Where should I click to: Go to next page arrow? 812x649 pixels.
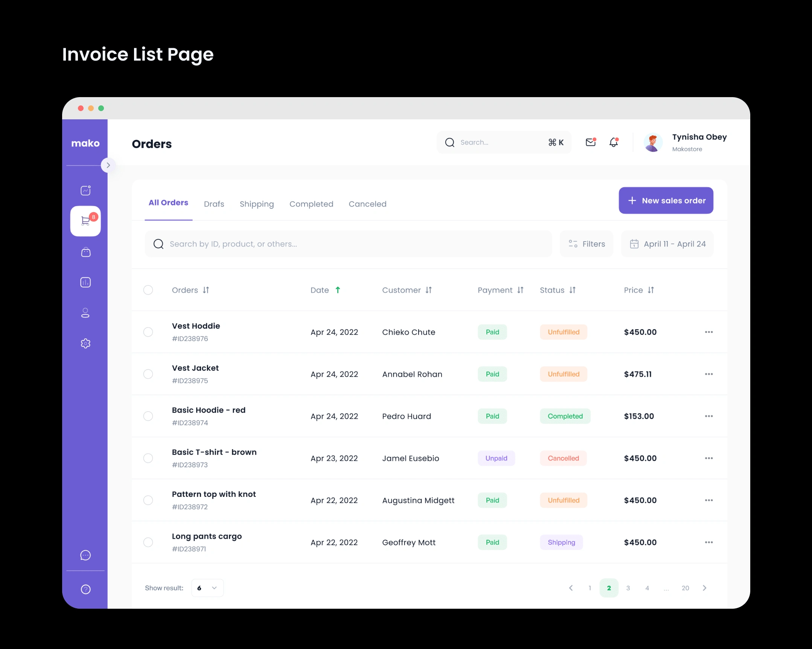[x=705, y=588]
